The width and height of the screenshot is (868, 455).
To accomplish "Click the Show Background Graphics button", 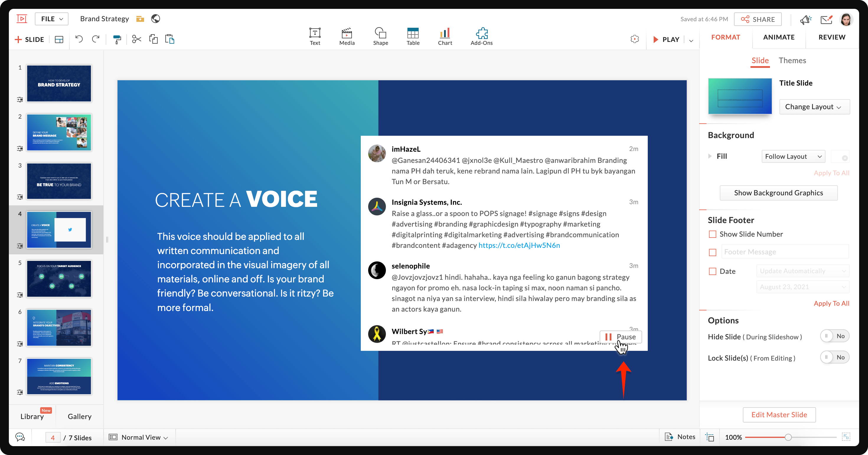I will click(778, 193).
